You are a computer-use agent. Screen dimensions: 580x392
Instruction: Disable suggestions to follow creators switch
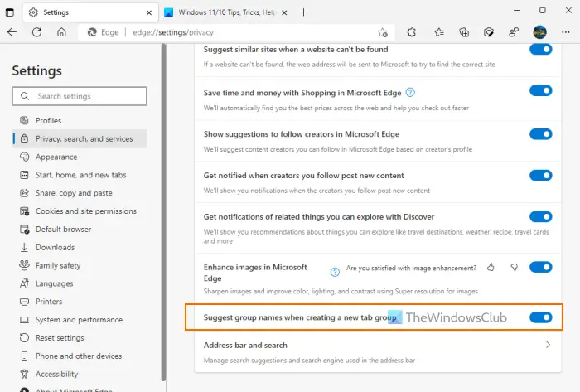click(x=540, y=134)
